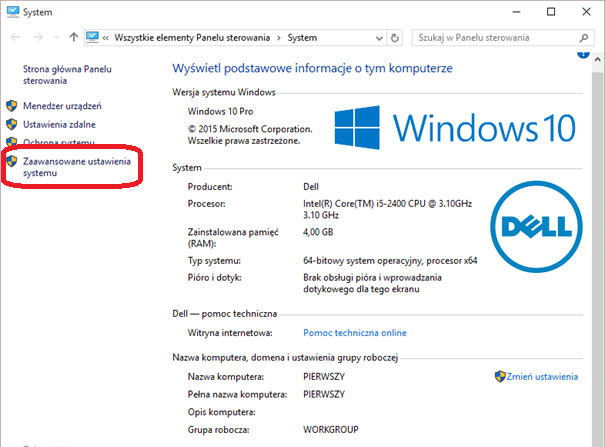
Task: Expand the address bar history dropdown
Action: point(379,38)
